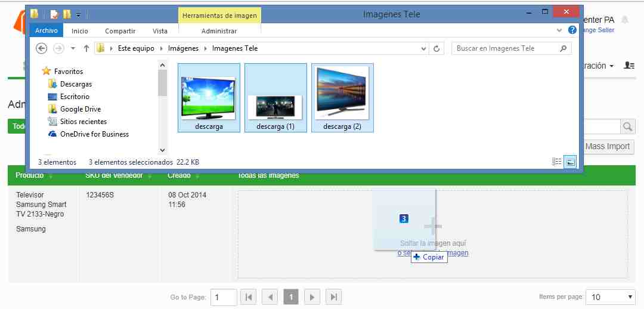Select the descarga (2) TV thumbnail
This screenshot has width=644, height=309.
342,98
